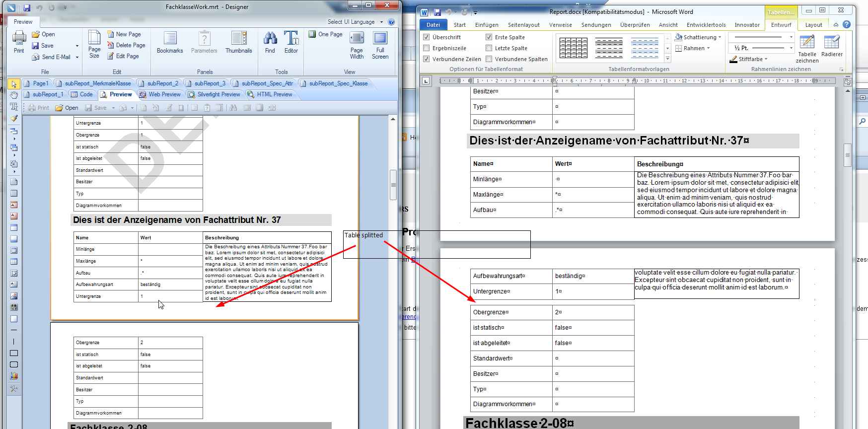Open the Find tool with binoculars icon
Viewport: 868px width, 429px height.
[x=270, y=42]
